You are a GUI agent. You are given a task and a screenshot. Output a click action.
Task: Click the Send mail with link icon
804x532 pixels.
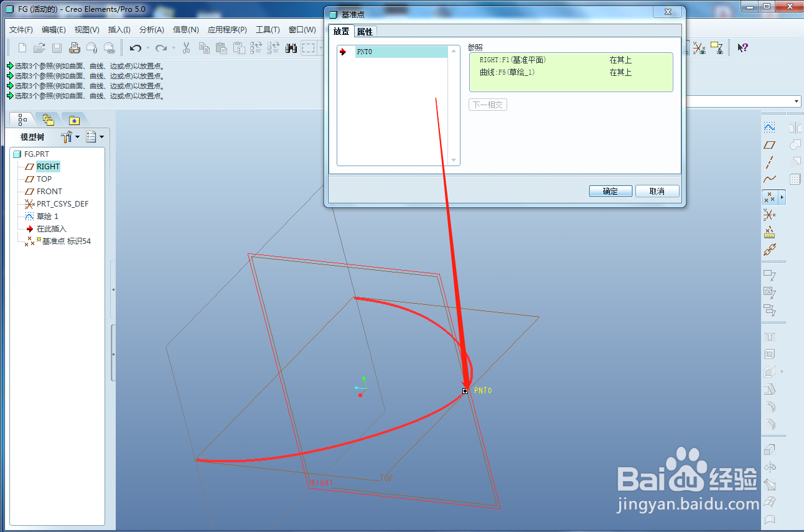[109, 48]
